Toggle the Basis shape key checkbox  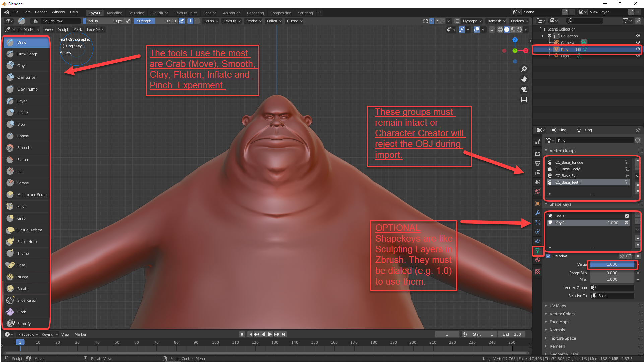click(x=627, y=216)
